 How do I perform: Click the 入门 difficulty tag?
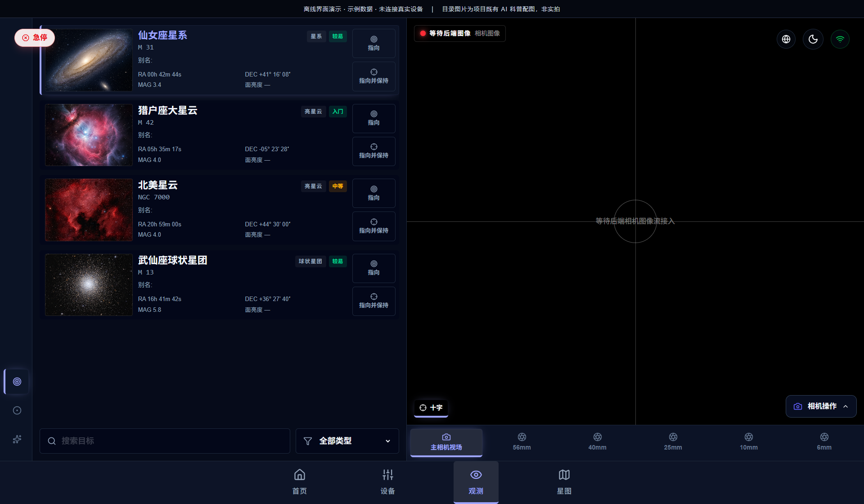pos(337,112)
